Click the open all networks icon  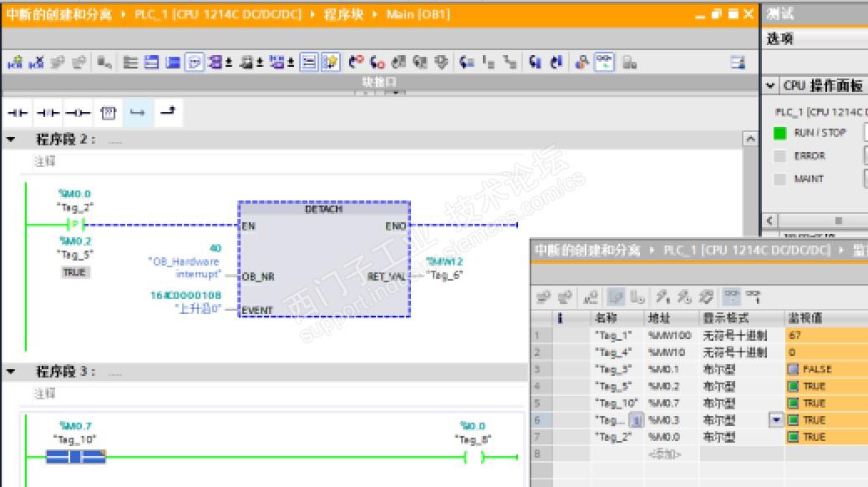[x=151, y=63]
